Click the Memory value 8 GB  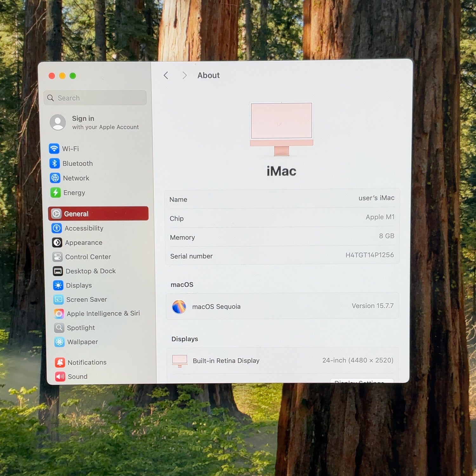(387, 236)
